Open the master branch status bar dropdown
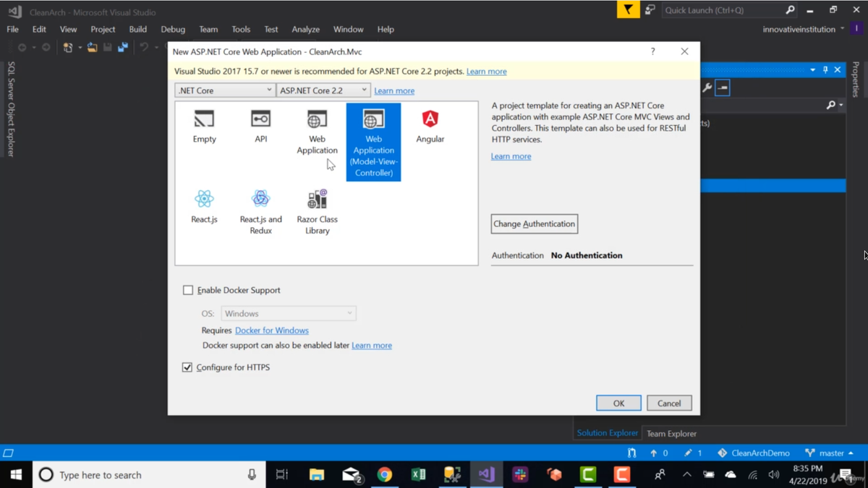Viewport: 868px width, 488px height. tap(829, 453)
